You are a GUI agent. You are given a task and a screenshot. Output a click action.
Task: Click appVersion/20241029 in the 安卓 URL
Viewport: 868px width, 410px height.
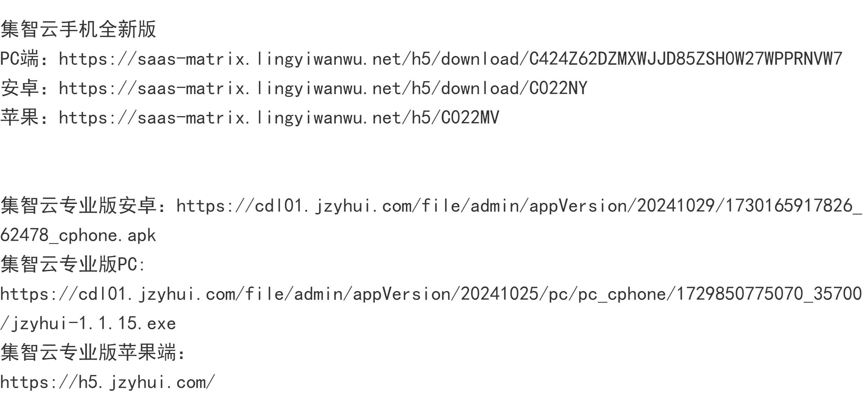coord(622,206)
